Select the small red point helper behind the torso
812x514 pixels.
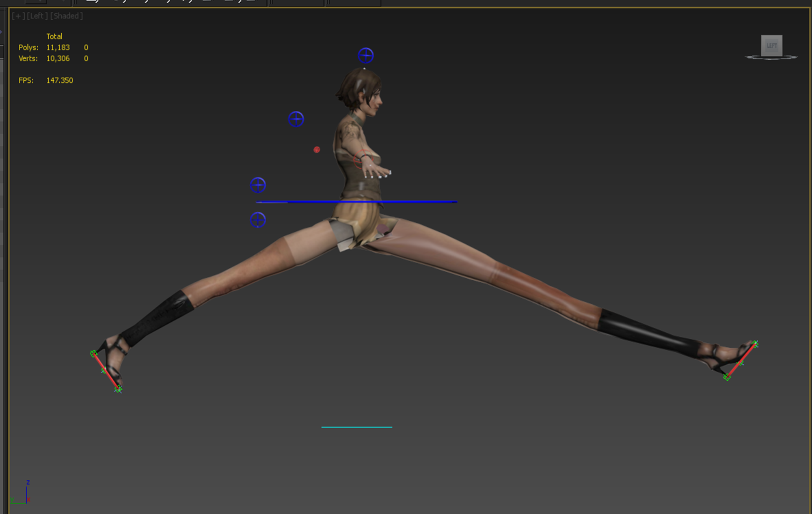(x=317, y=150)
